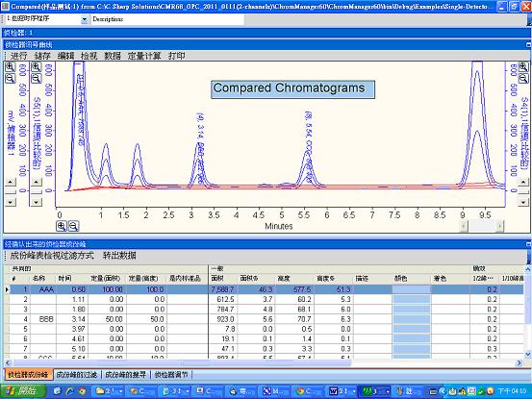
Task: Shift S5(1) axis up with arrow
Action: [x=37, y=182]
